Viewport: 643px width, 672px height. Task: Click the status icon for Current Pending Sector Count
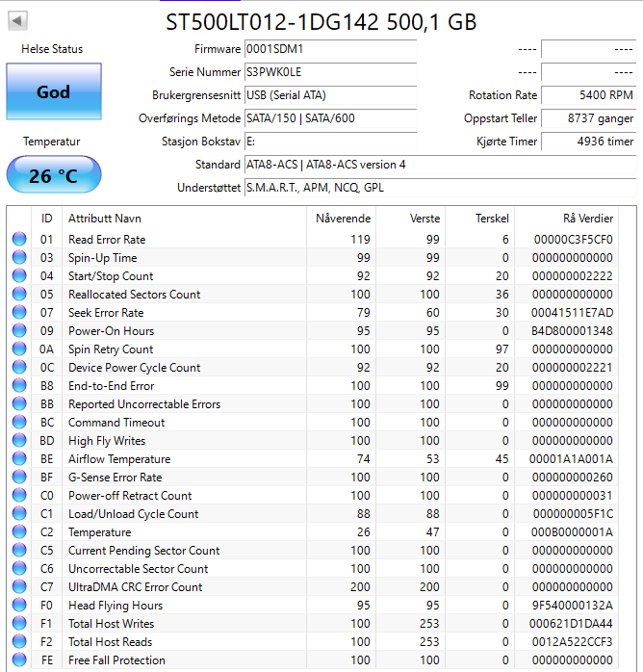click(x=19, y=551)
